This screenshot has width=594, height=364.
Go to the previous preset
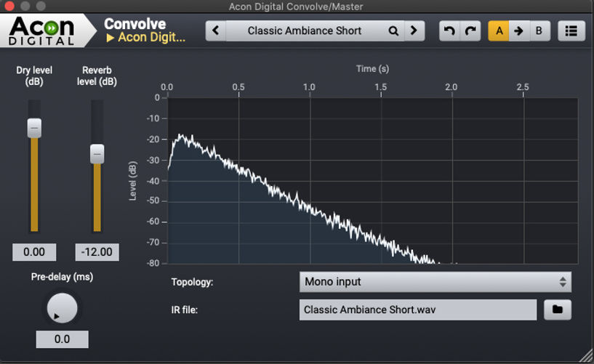(216, 31)
